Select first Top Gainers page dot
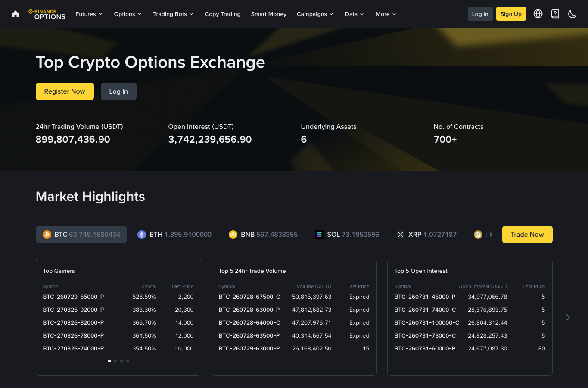The image size is (588, 388). (109, 361)
